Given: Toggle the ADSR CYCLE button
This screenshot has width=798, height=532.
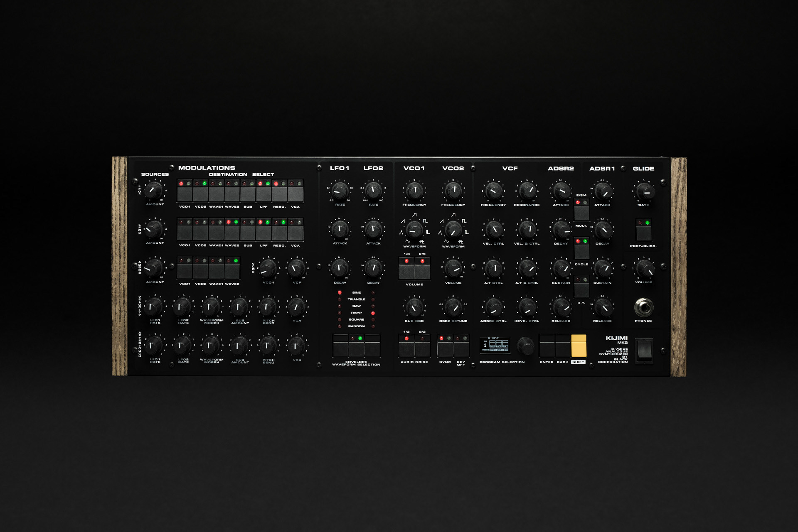Looking at the screenshot, I should click(x=581, y=251).
